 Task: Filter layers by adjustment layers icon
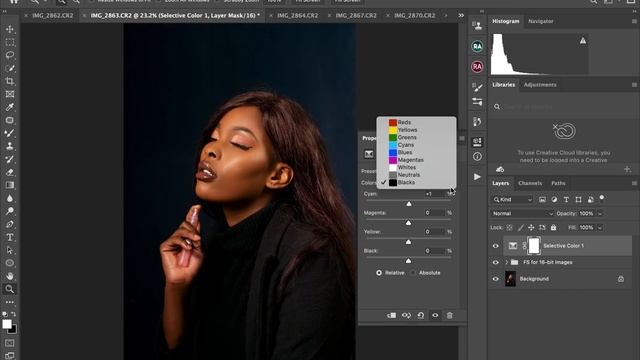pos(554,200)
